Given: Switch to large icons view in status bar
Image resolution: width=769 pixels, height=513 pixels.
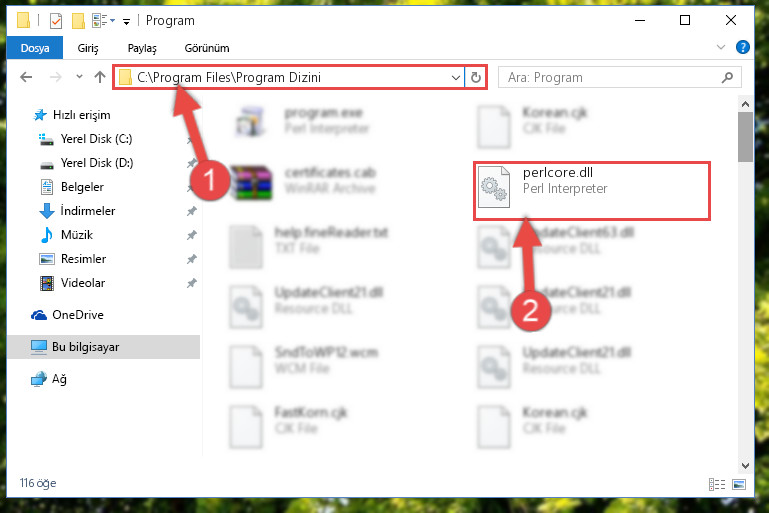Looking at the screenshot, I should click(739, 485).
